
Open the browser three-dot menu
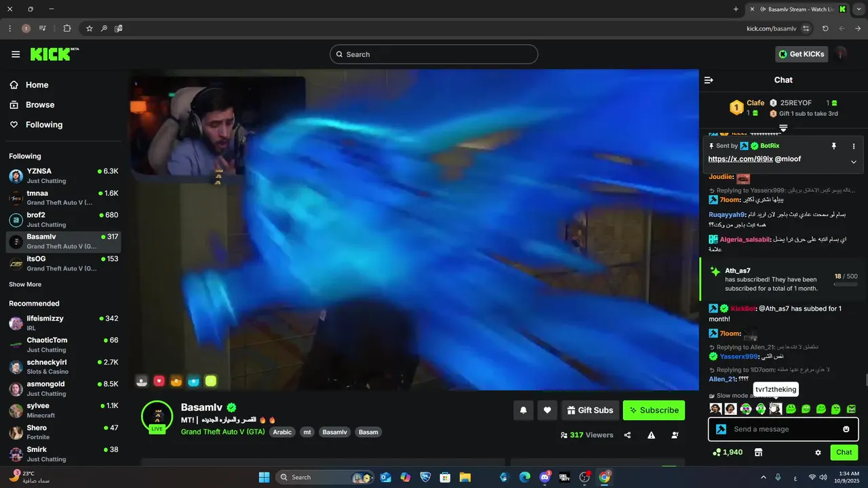(9, 28)
